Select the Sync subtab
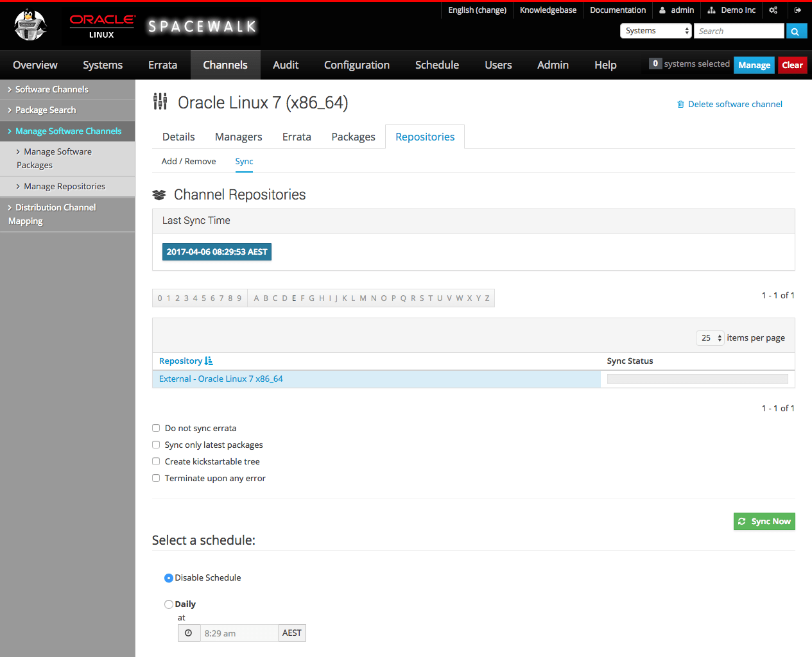The image size is (812, 657). coord(244,162)
